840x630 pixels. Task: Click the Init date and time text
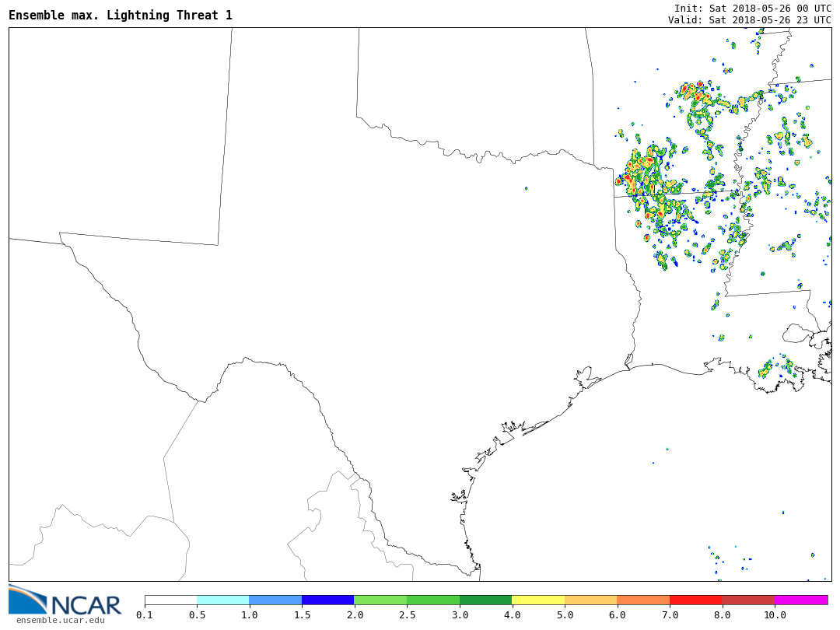pos(752,8)
